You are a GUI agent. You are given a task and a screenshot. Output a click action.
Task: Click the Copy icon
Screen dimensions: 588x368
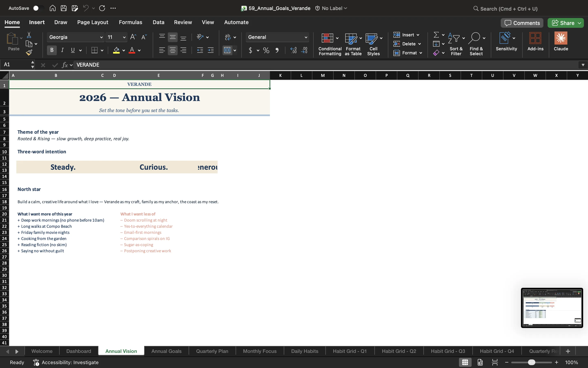point(29,44)
